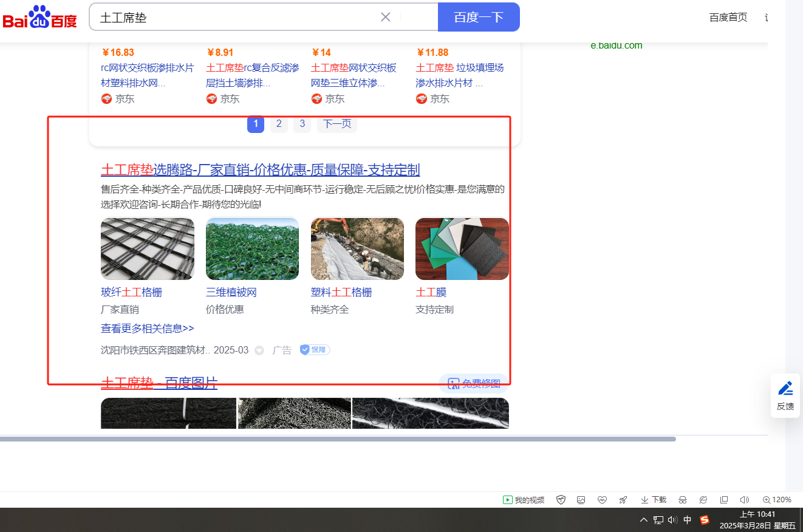Image resolution: width=803 pixels, height=532 pixels.
Task: Open the middle Baidu image result thumbnail
Action: point(295,413)
